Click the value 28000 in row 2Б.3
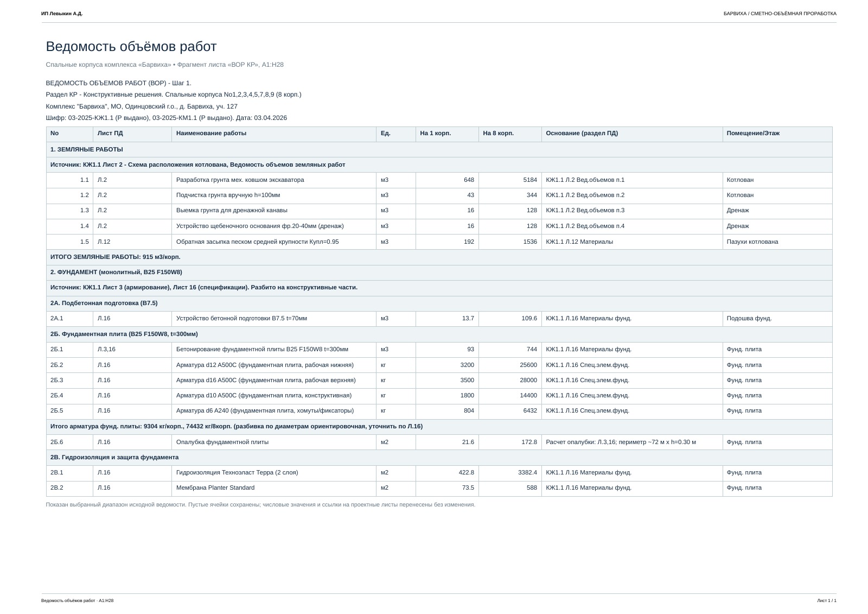Screen dimensions: 868x614 click(510, 381)
